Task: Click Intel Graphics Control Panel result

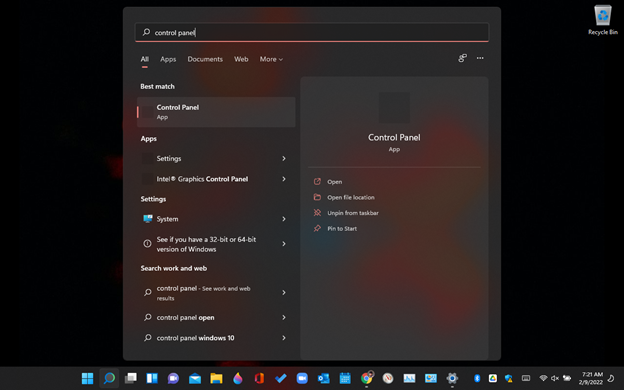Action: coord(202,179)
